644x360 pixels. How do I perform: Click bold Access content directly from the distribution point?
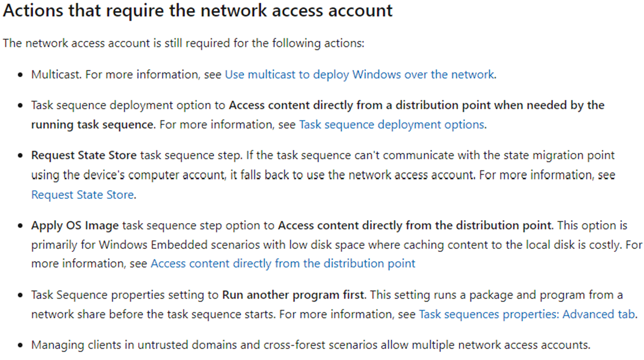pyautogui.click(x=415, y=226)
